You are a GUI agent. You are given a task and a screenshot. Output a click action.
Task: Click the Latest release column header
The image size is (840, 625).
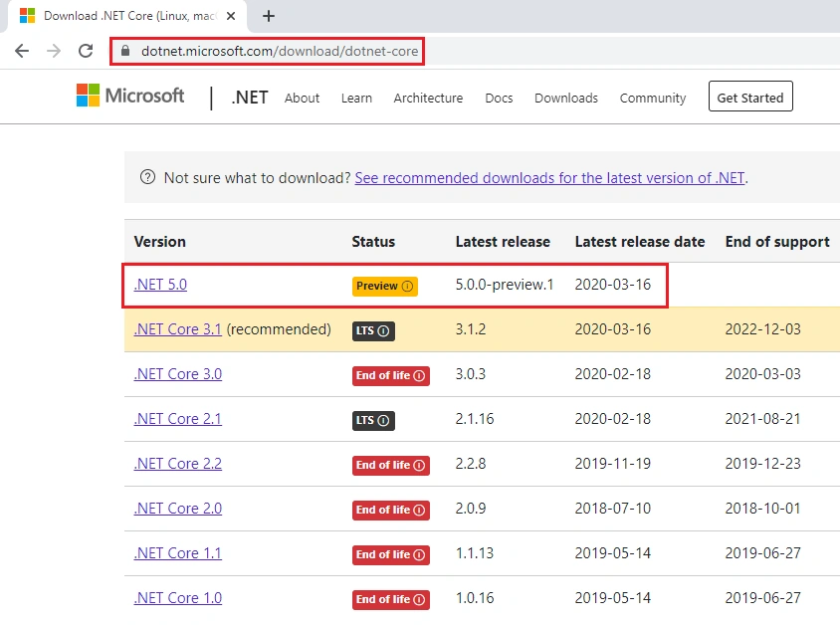click(503, 242)
